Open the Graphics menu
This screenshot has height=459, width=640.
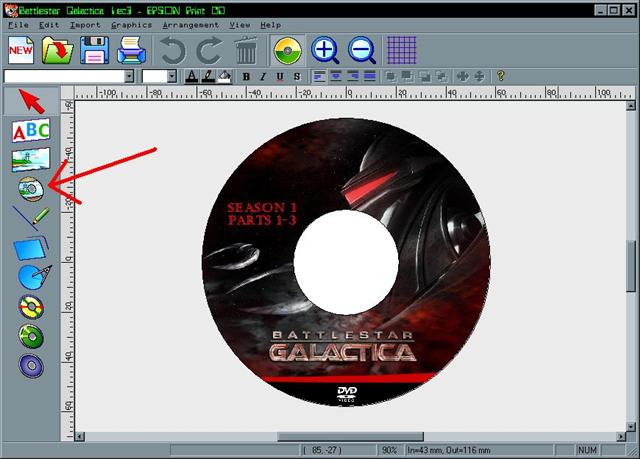coord(131,25)
